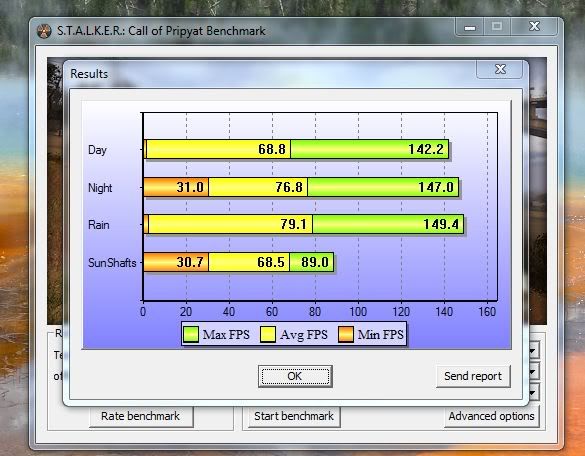Click the maximize button of benchmark window

497,27
